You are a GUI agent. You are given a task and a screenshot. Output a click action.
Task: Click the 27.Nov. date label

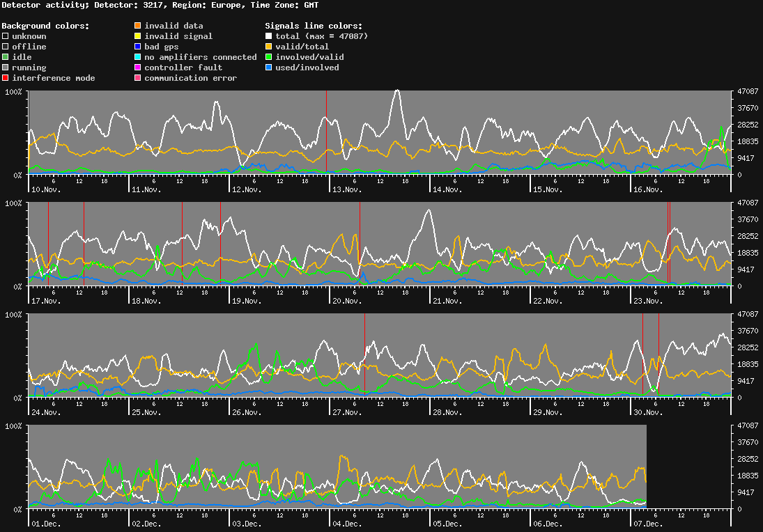click(x=346, y=412)
